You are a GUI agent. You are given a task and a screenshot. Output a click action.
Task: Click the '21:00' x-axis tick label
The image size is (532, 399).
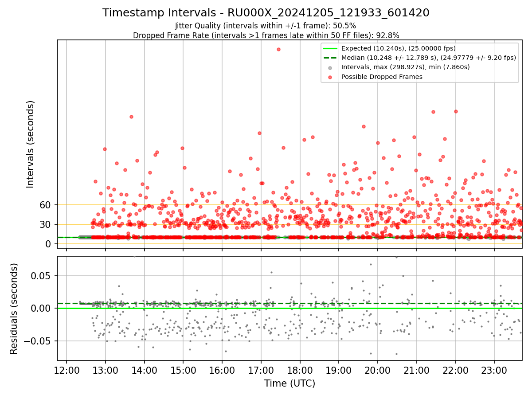[417, 371]
